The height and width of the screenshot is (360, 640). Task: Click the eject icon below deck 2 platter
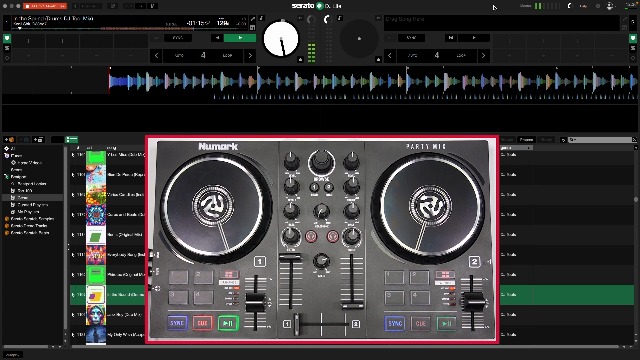378,60
